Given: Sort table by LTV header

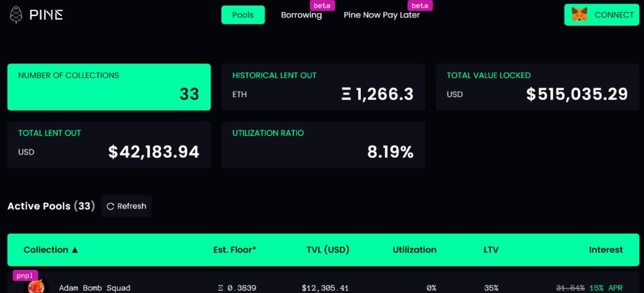Looking at the screenshot, I should point(491,250).
